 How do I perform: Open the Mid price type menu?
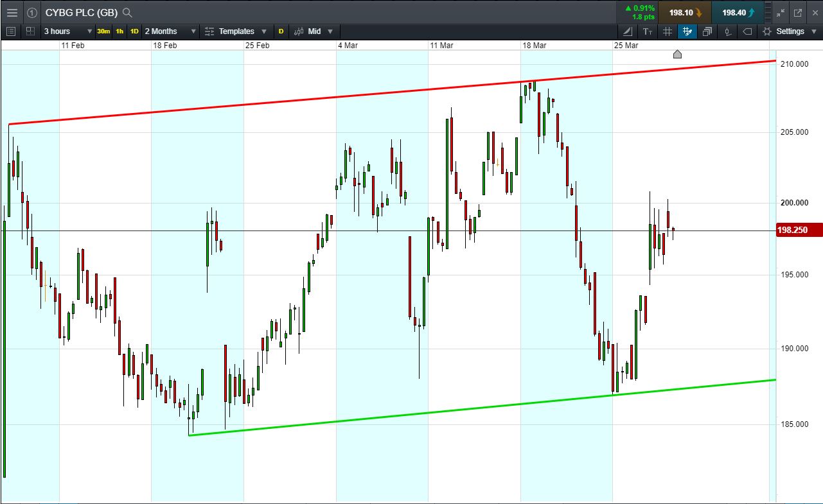coord(314,31)
